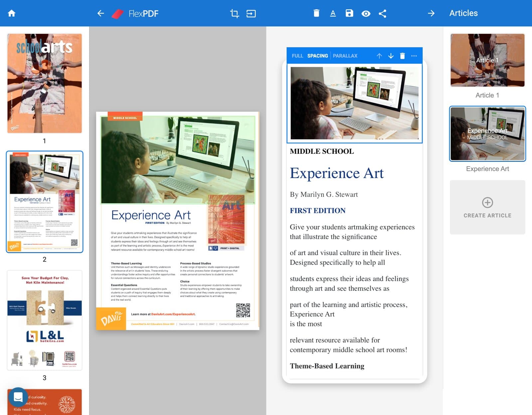Click the CREATE ARTICLE button
Viewport: 532px width, 415px height.
(487, 207)
